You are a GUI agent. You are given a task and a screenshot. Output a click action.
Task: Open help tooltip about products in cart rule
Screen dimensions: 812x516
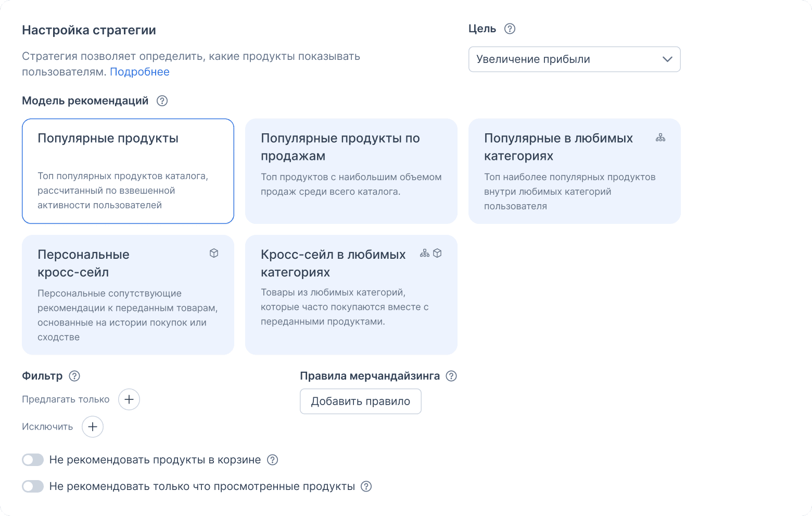(272, 460)
